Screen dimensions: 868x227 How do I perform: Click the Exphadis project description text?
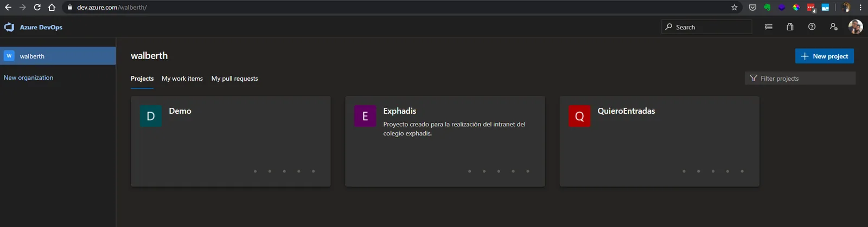tap(455, 129)
